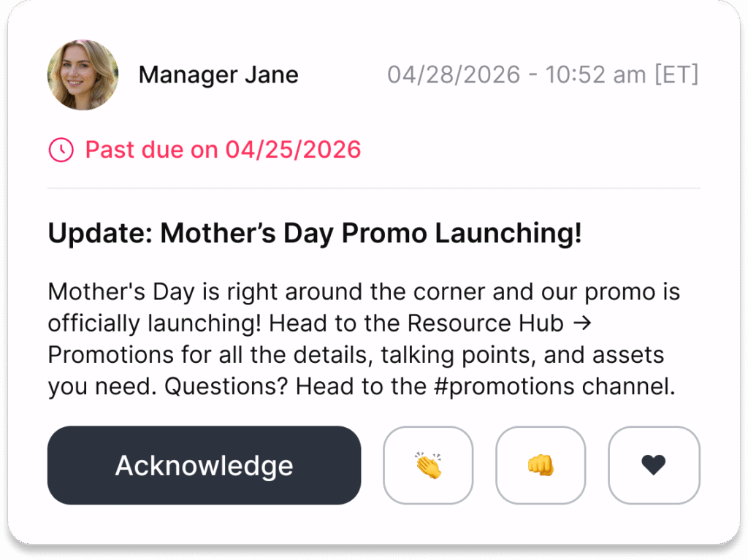React with the black heart emoji
The height and width of the screenshot is (560, 748).
654,465
